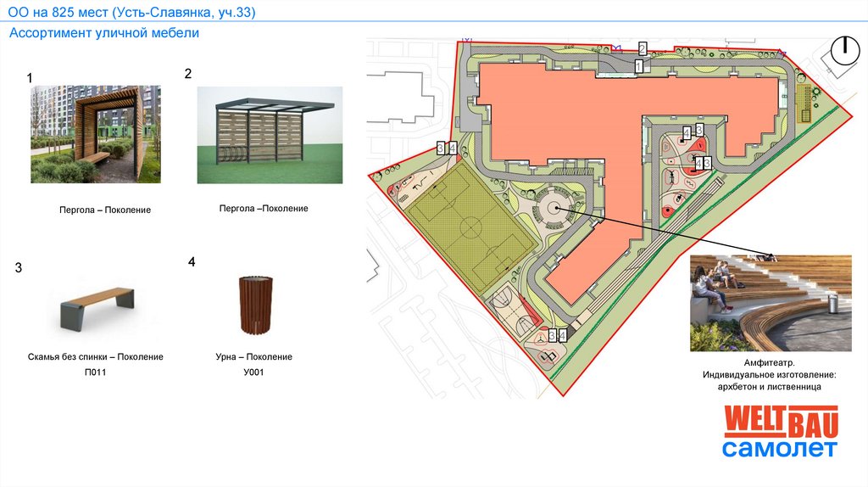
Task: Click the heading Ассортимент уличной мебели
Action: click(x=104, y=33)
